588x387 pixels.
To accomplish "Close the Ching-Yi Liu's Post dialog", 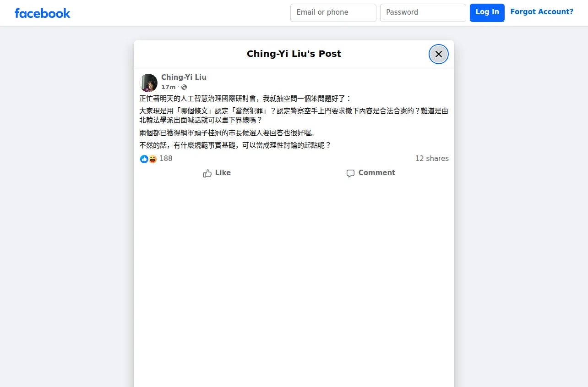I will 439,54.
